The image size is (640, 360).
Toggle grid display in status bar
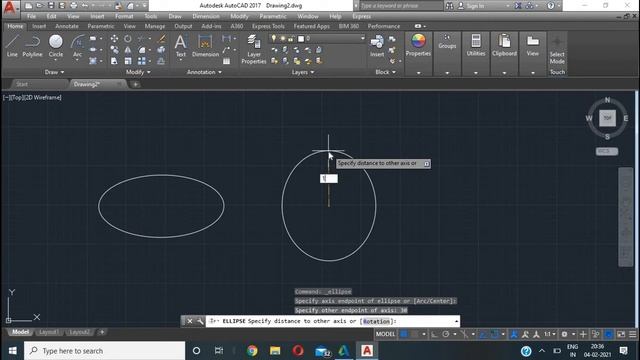(x=404, y=334)
